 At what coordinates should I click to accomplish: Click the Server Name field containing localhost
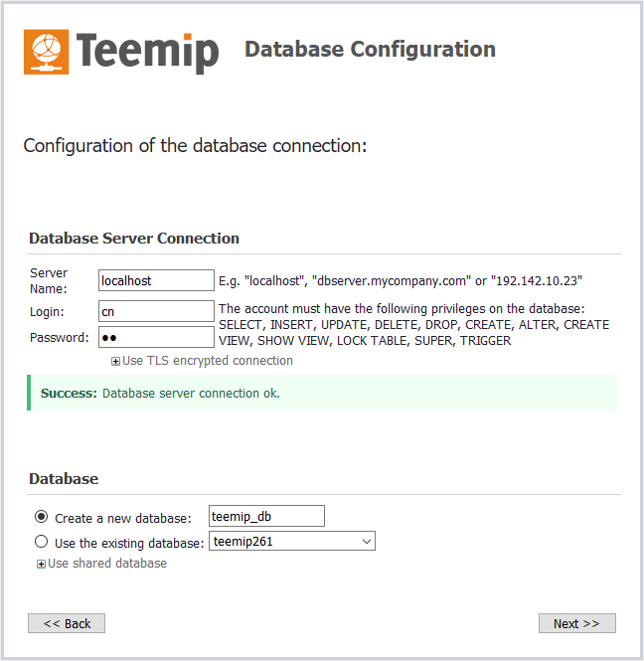click(x=156, y=281)
